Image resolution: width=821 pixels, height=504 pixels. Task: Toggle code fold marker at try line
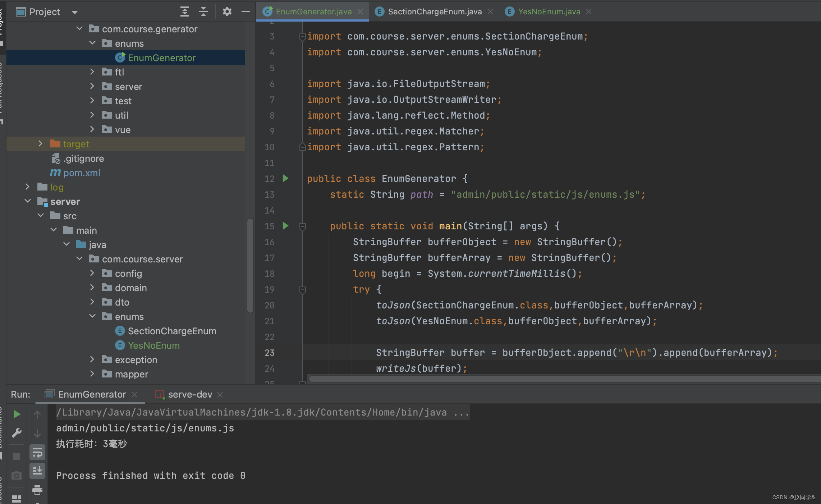click(x=303, y=289)
